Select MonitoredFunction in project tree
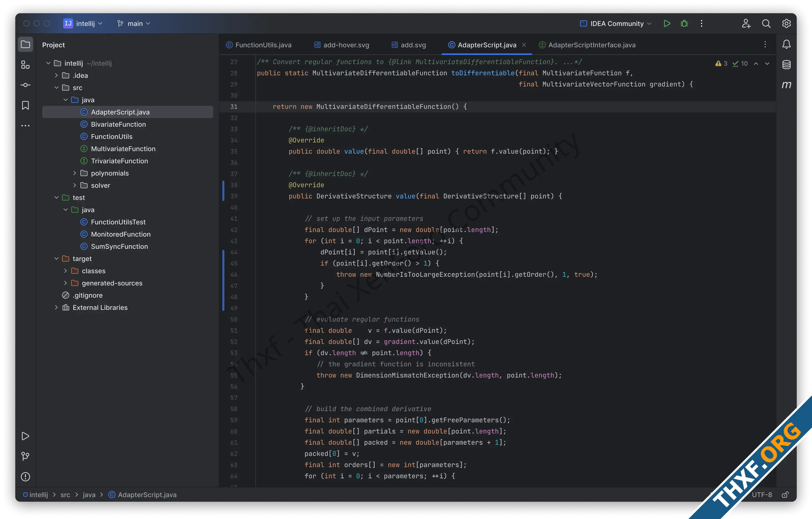Viewport: 812px width, 519px height. 120,234
